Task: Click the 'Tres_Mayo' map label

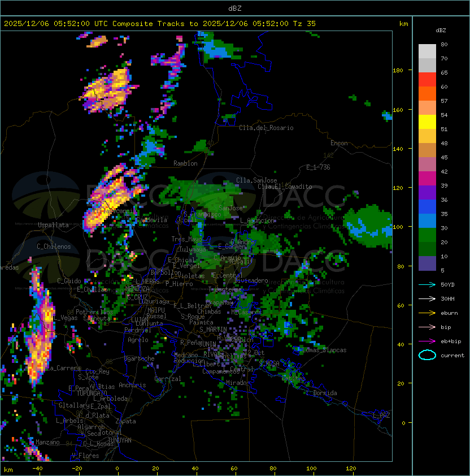Action: [x=186, y=239]
